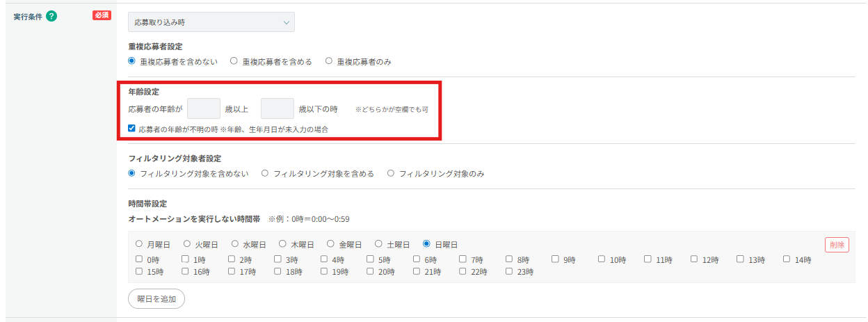
Task: Select 水曜日 as the weekday
Action: point(235,244)
